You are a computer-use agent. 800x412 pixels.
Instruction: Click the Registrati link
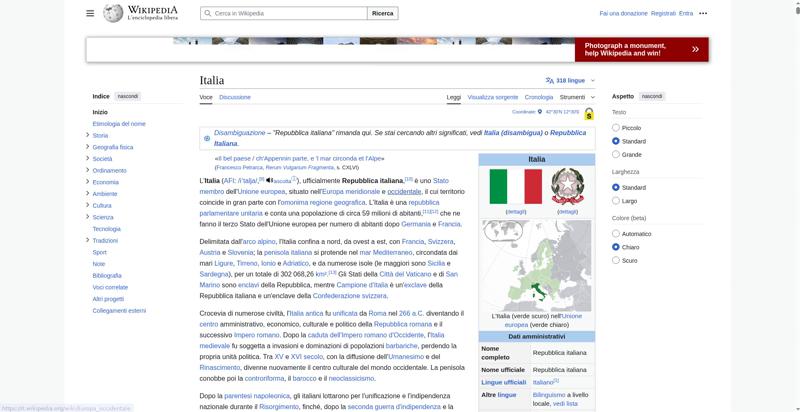663,13
